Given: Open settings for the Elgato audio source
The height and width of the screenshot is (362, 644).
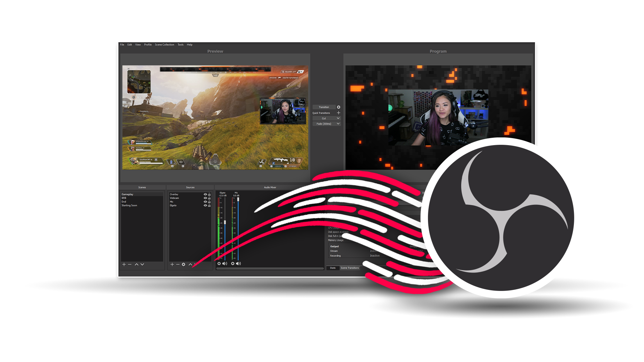Looking at the screenshot, I should [x=219, y=263].
